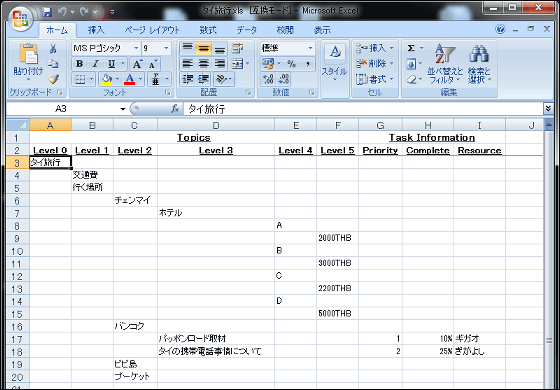Click the 貼り付け paste button
The width and height of the screenshot is (560, 390).
click(28, 64)
